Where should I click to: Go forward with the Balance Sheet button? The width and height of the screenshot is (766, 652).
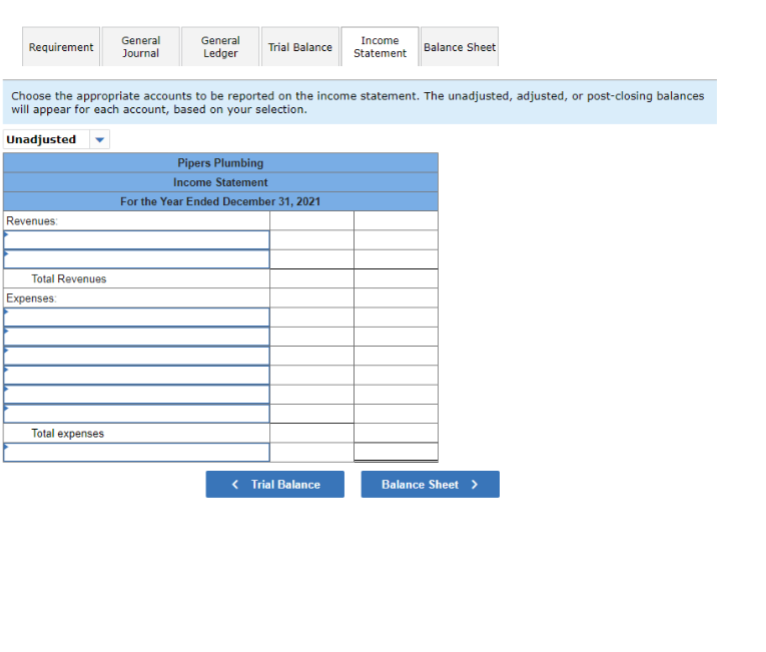point(430,484)
